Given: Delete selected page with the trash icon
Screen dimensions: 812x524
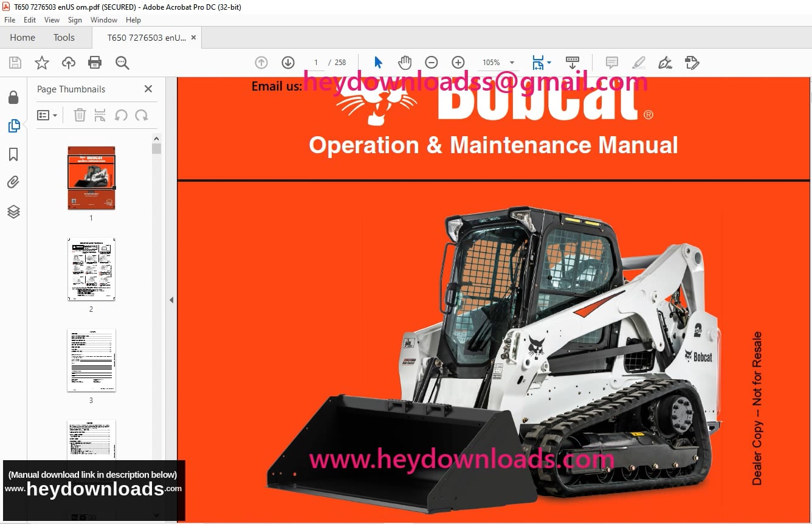Looking at the screenshot, I should pyautogui.click(x=80, y=115).
